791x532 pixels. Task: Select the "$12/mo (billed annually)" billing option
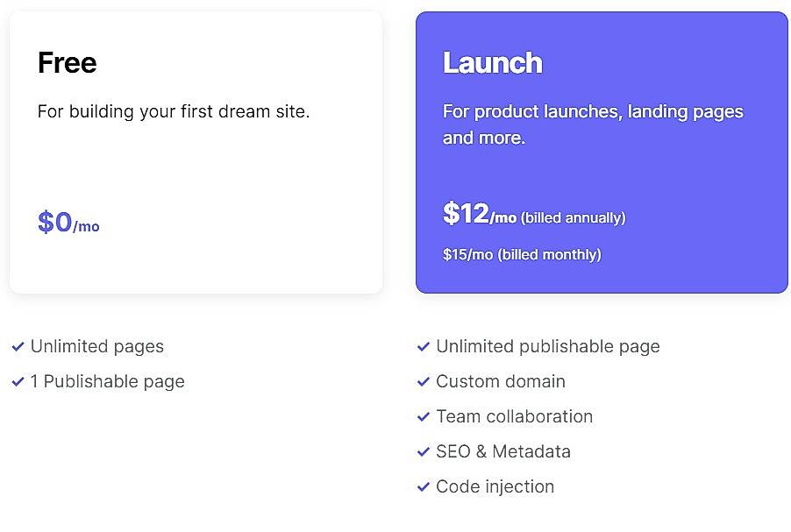534,216
